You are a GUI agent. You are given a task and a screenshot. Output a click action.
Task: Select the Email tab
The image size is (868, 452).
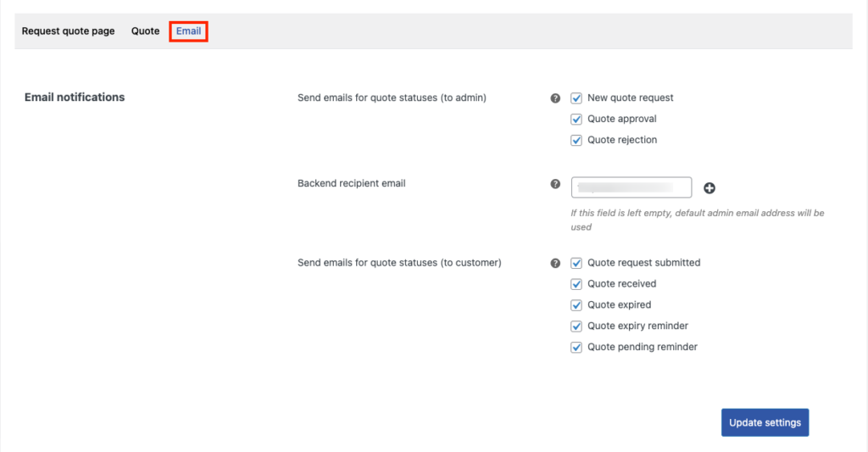click(189, 31)
